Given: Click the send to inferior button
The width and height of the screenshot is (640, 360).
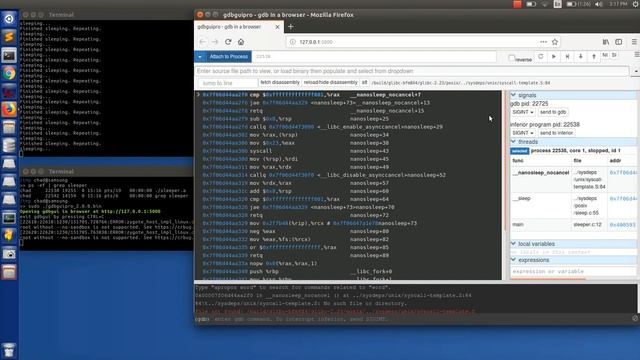Looking at the screenshot, I should pos(556,133).
